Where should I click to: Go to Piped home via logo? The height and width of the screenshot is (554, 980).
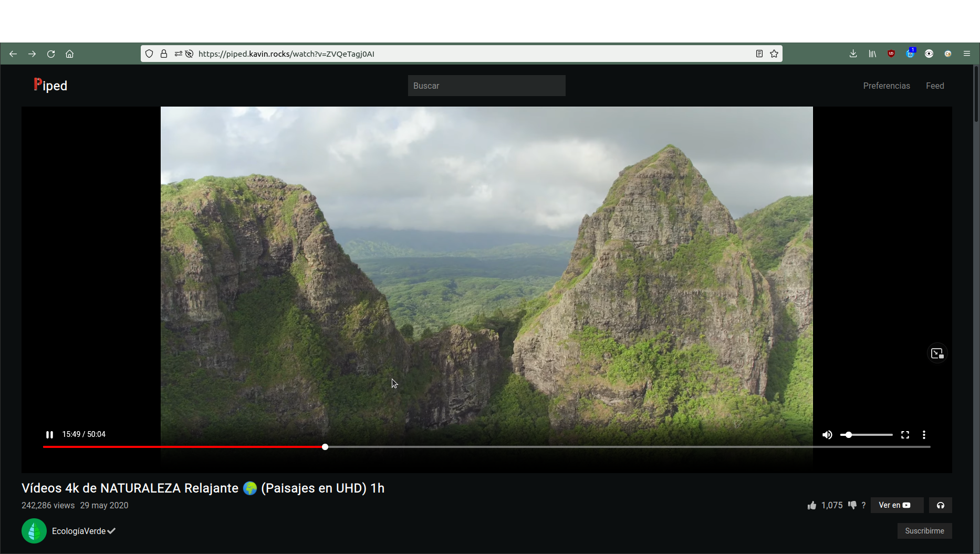pyautogui.click(x=50, y=85)
